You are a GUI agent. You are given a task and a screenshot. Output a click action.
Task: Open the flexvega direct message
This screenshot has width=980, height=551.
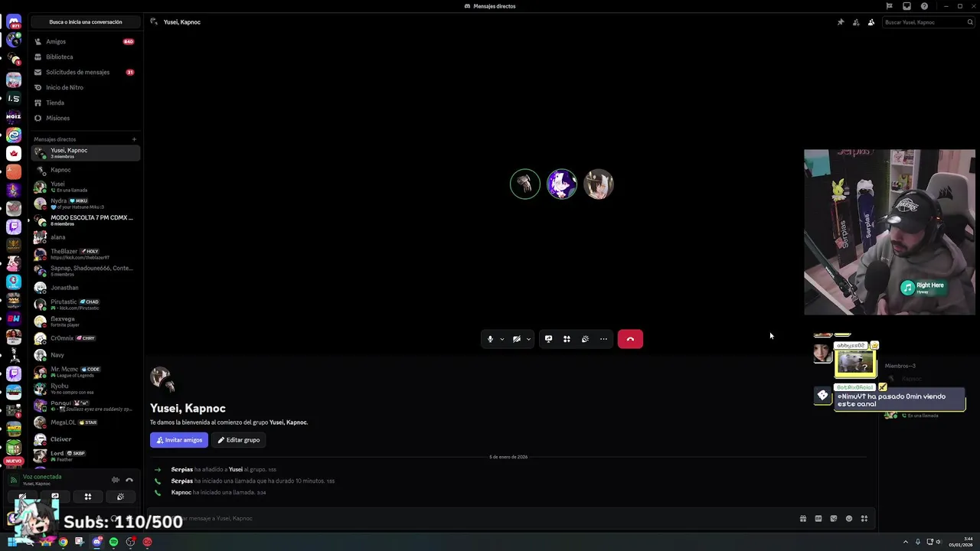click(85, 321)
